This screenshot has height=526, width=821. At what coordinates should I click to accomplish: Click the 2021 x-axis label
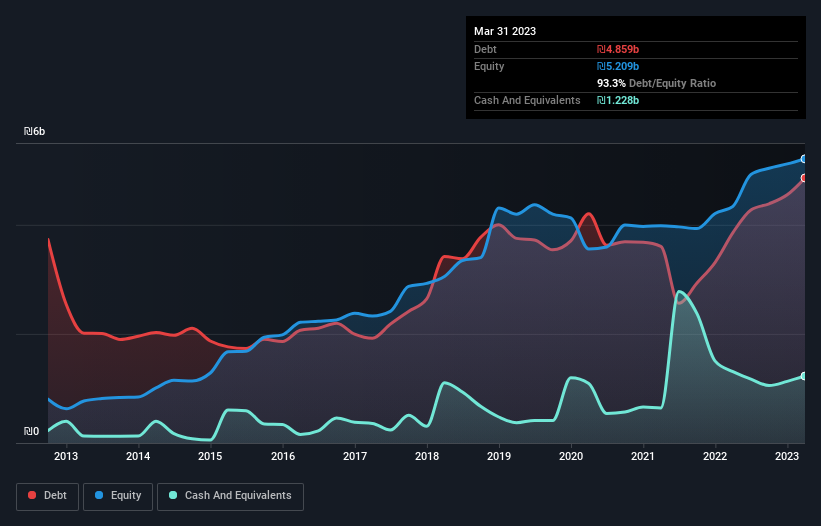(643, 456)
